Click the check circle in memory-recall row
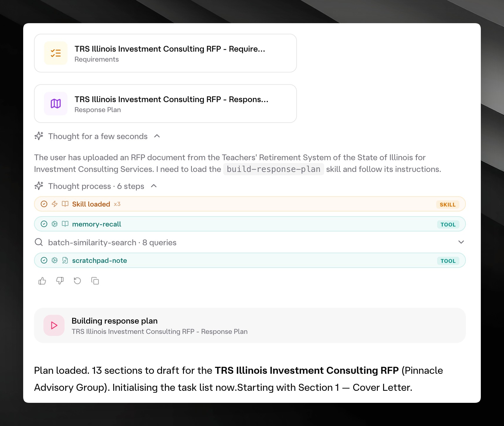The height and width of the screenshot is (426, 504). pyautogui.click(x=44, y=224)
